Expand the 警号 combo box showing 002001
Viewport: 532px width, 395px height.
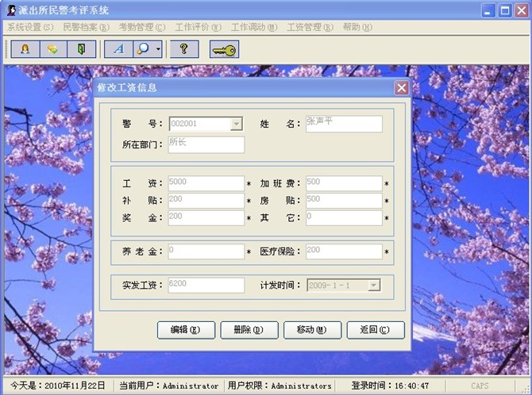[x=236, y=124]
